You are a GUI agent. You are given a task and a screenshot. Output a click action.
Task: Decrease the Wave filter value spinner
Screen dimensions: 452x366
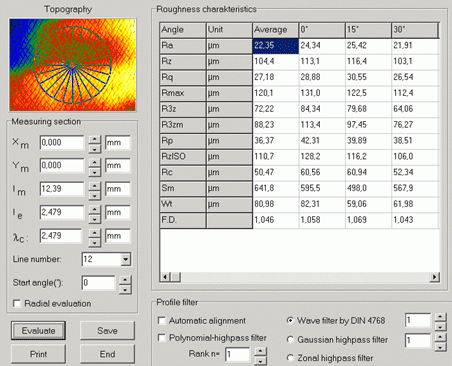[x=440, y=326]
